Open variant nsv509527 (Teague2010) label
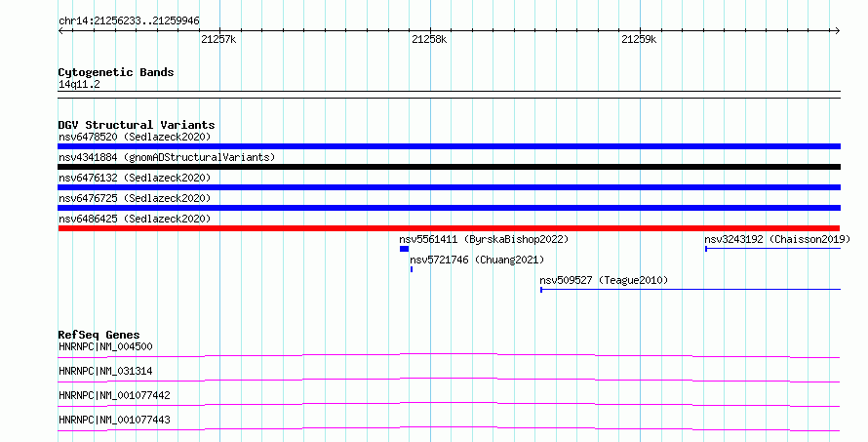 604,280
